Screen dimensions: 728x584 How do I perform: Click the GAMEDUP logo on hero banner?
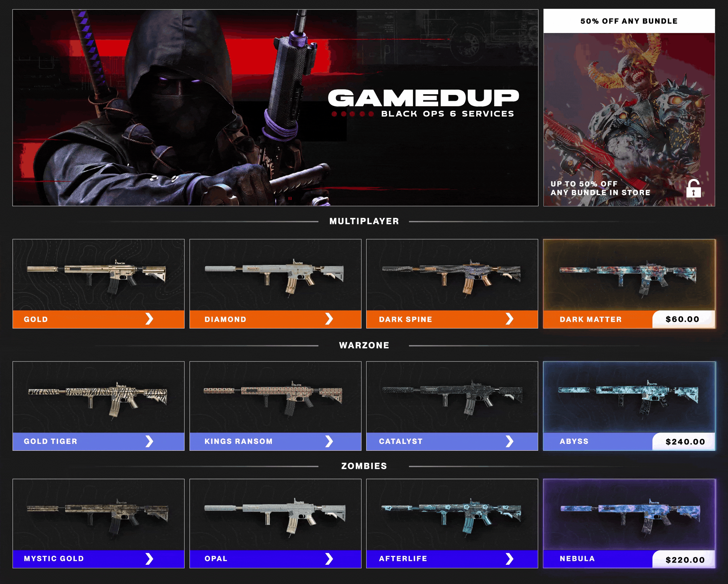click(x=423, y=98)
